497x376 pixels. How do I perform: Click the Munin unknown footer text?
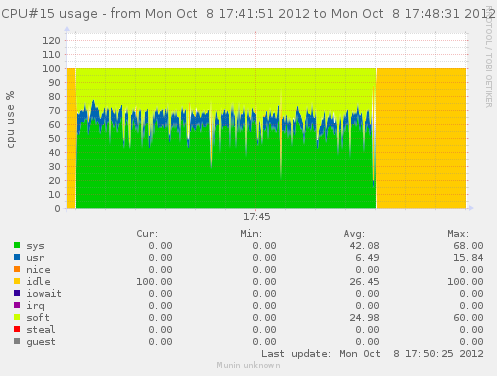point(248,365)
